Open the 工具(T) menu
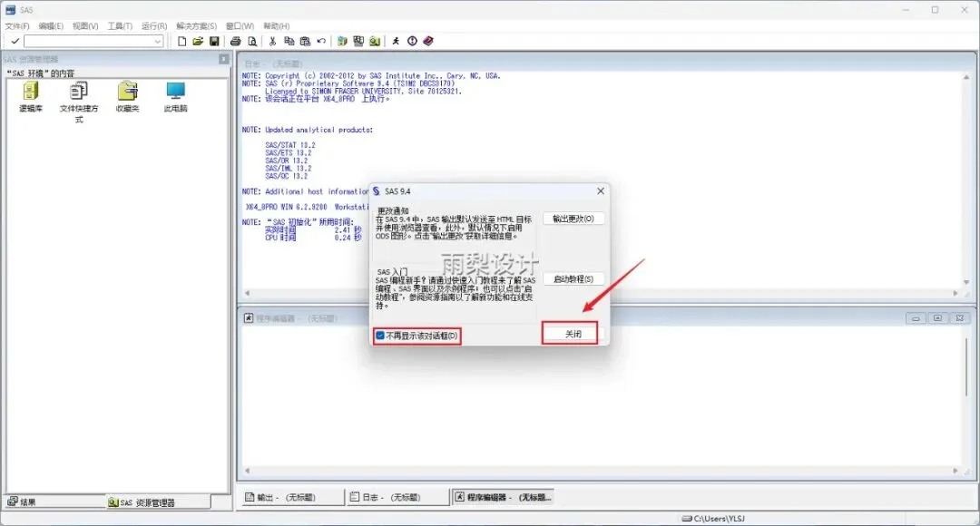 [x=120, y=26]
